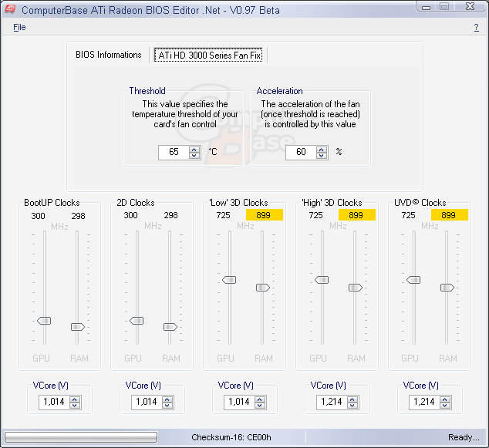
Task: Increase 'Low' 3D VCore up arrow
Action: pos(260,399)
